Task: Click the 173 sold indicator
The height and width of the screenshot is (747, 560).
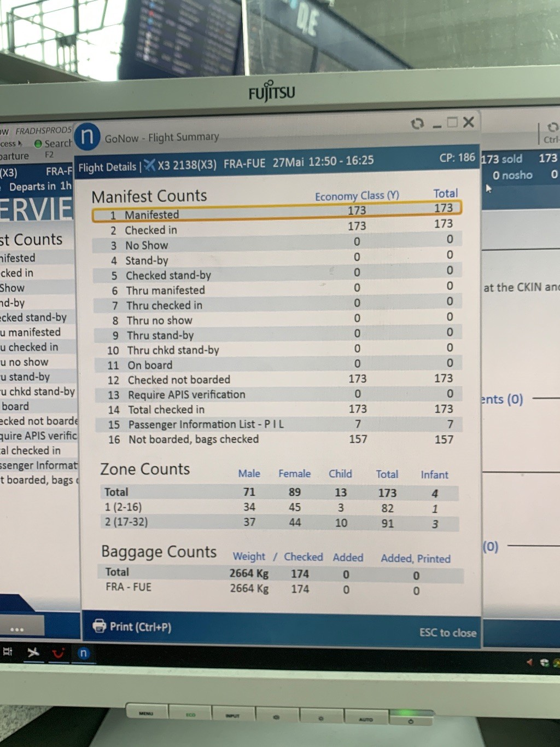Action: (x=501, y=159)
